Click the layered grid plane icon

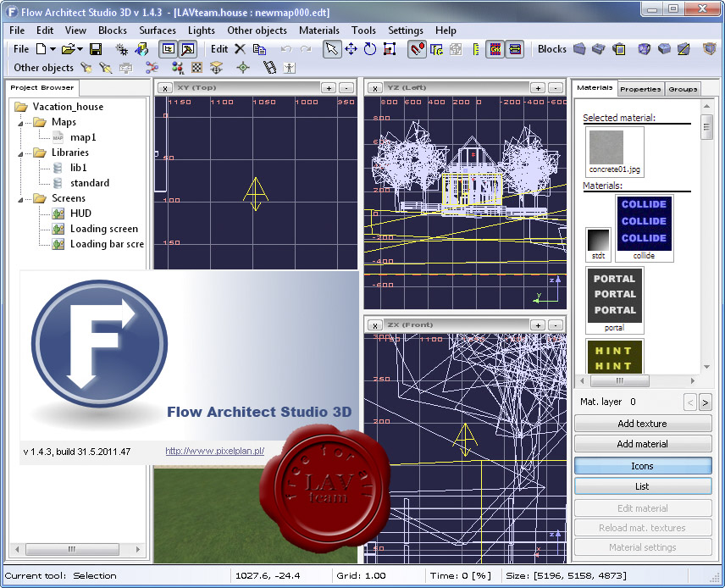point(216,68)
